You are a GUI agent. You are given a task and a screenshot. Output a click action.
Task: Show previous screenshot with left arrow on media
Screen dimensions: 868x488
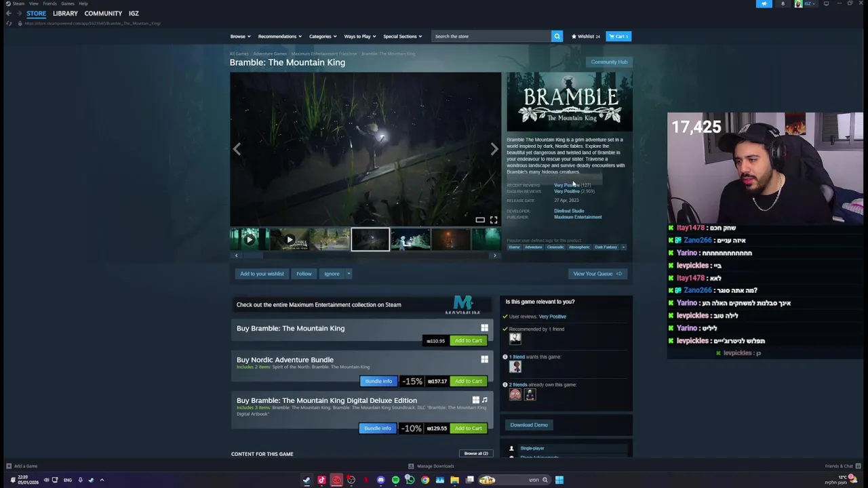point(237,149)
